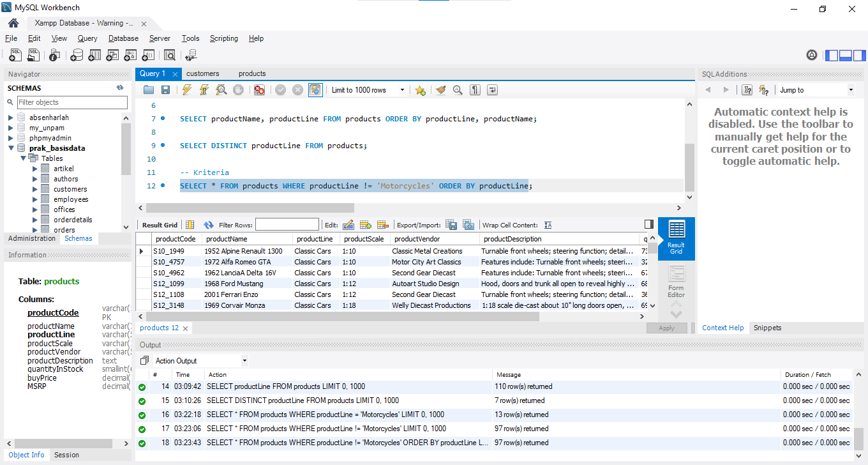
Task: Create new table icon
Action: tap(94, 56)
